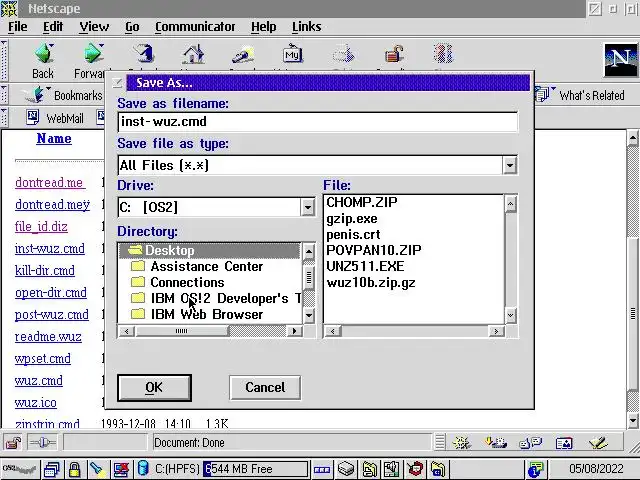Open the Drive dropdown list
The image size is (640, 480).
click(x=308, y=207)
